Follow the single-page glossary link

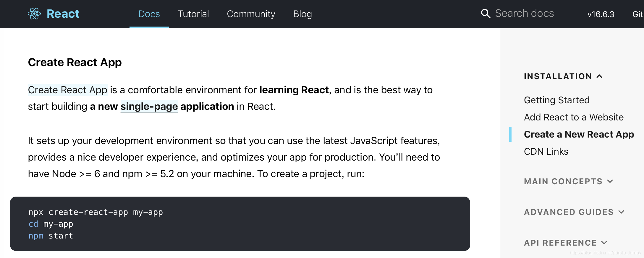click(x=149, y=107)
